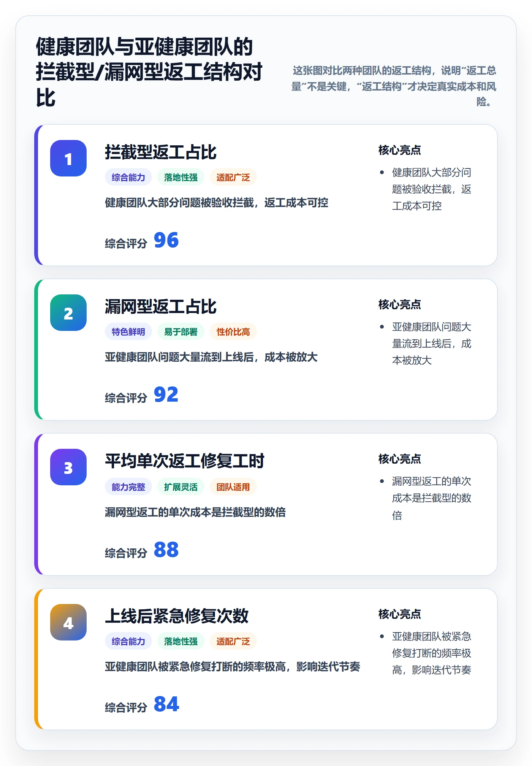
Task: Click description 亚健康团队问题大量流到上线后，成本被放大
Action: [x=211, y=357]
